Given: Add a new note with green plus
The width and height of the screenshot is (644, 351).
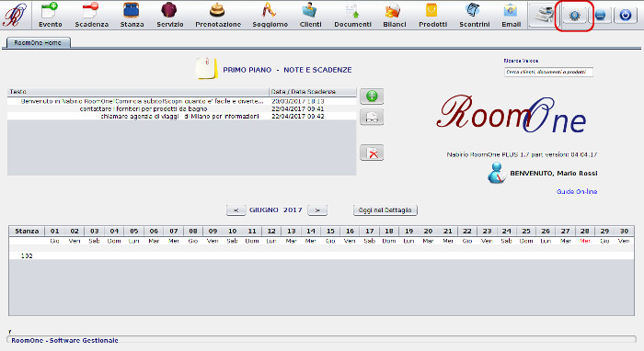Looking at the screenshot, I should pyautogui.click(x=372, y=96).
